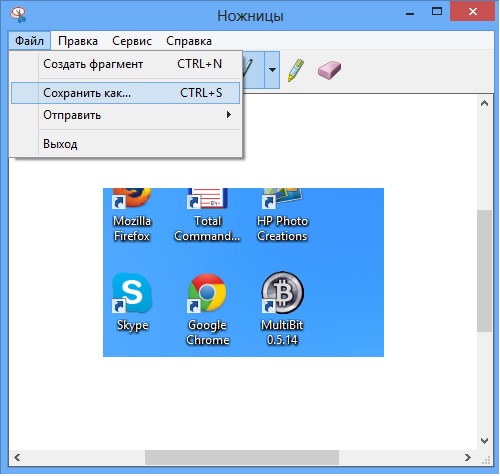Viewport: 500px width, 476px height.
Task: Select the pink Eraser tool
Action: click(x=329, y=70)
